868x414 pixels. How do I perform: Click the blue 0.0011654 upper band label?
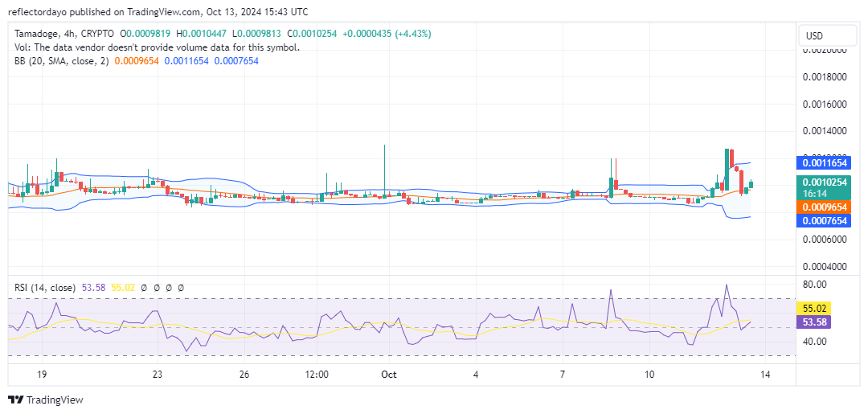[823, 162]
